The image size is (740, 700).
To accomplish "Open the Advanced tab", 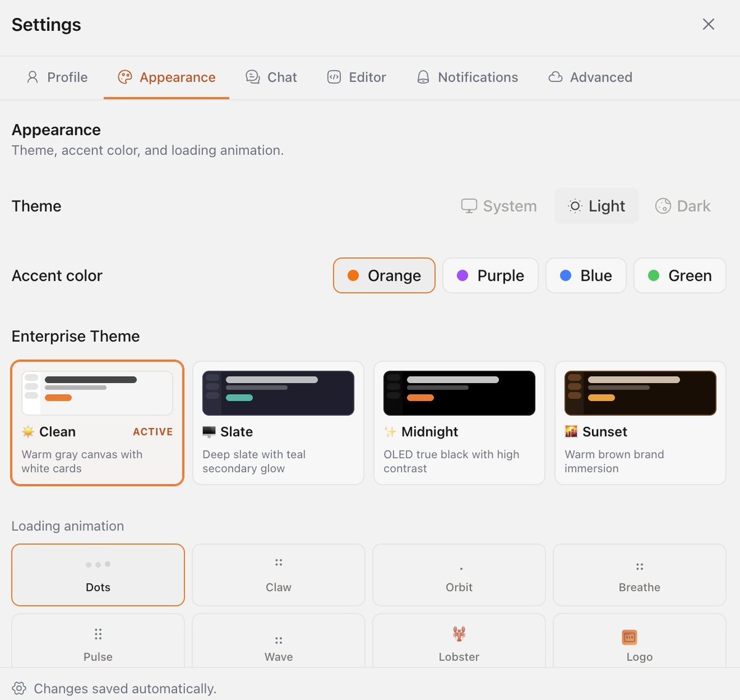I will [x=590, y=77].
